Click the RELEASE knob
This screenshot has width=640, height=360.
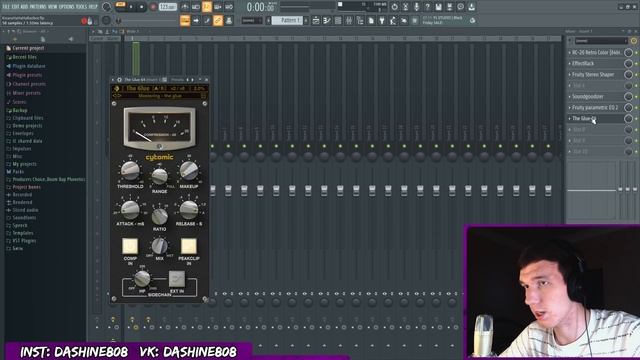189,209
